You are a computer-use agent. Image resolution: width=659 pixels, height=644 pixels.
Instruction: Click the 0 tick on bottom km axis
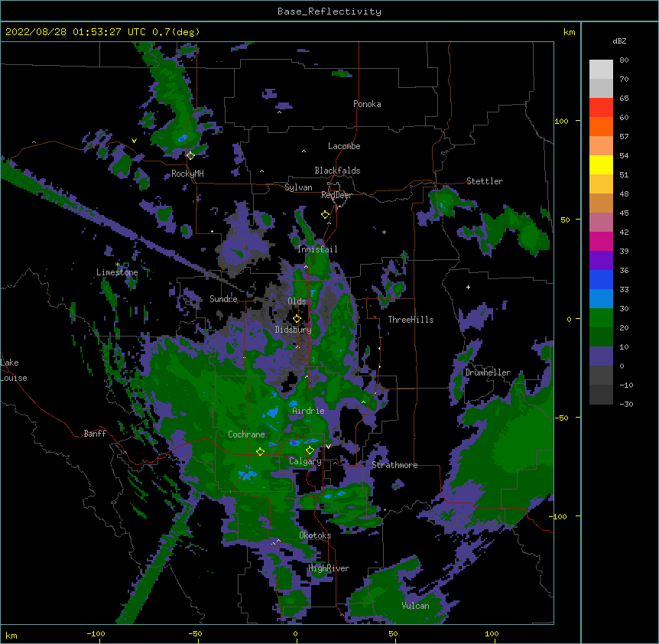tap(295, 633)
